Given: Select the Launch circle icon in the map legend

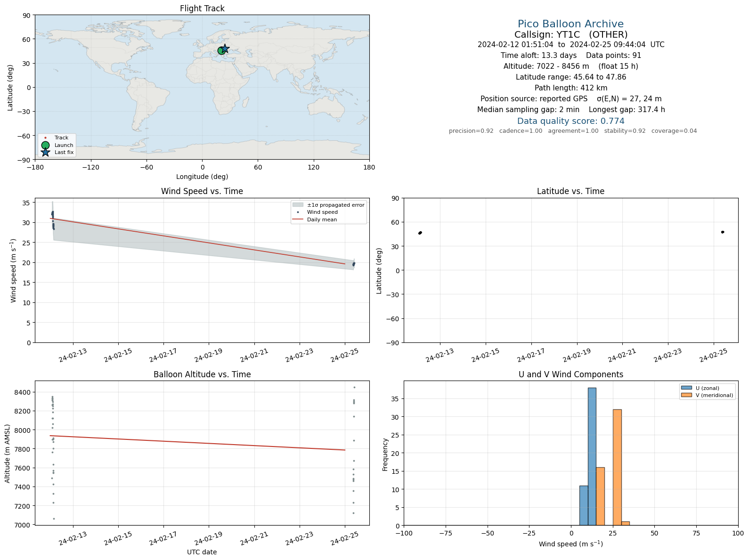Looking at the screenshot, I should pos(45,145).
